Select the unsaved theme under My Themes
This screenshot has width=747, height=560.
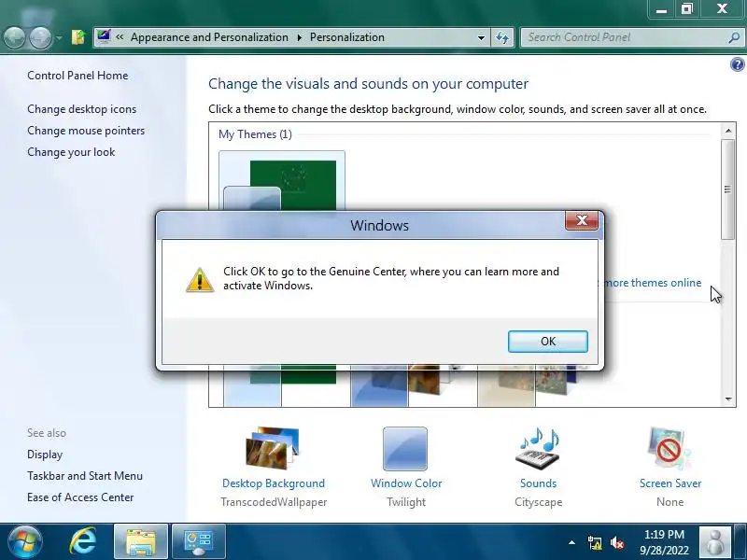tap(282, 181)
